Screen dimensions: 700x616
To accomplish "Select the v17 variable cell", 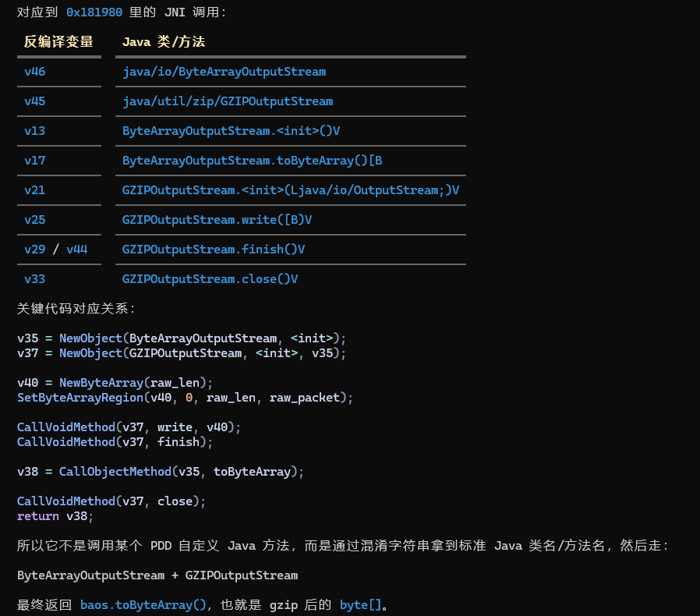I will [x=35, y=161].
